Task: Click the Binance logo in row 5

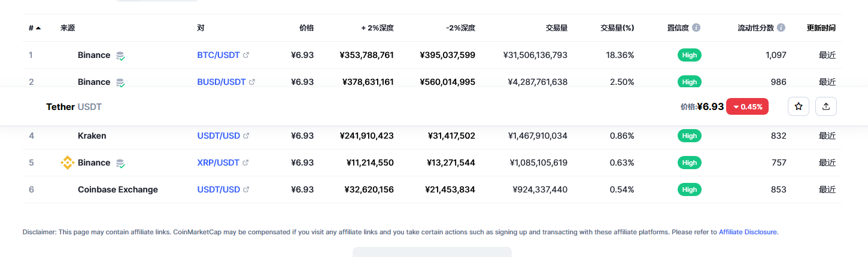Action: point(68,163)
